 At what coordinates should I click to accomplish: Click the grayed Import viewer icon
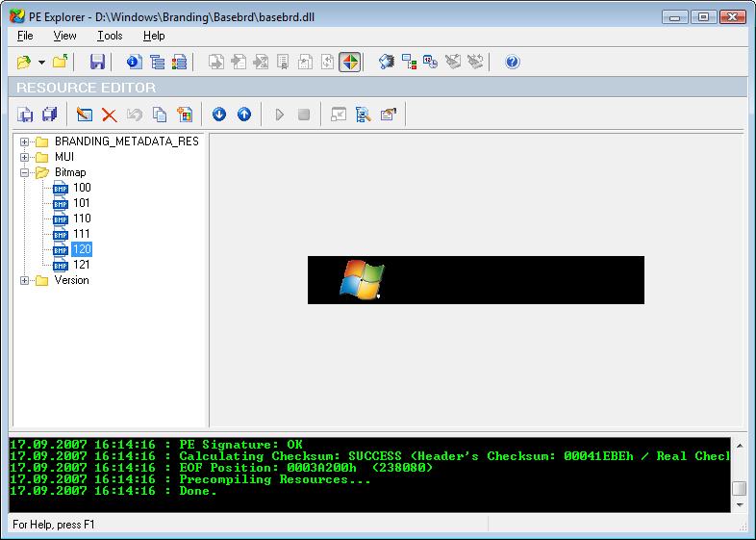[x=239, y=62]
